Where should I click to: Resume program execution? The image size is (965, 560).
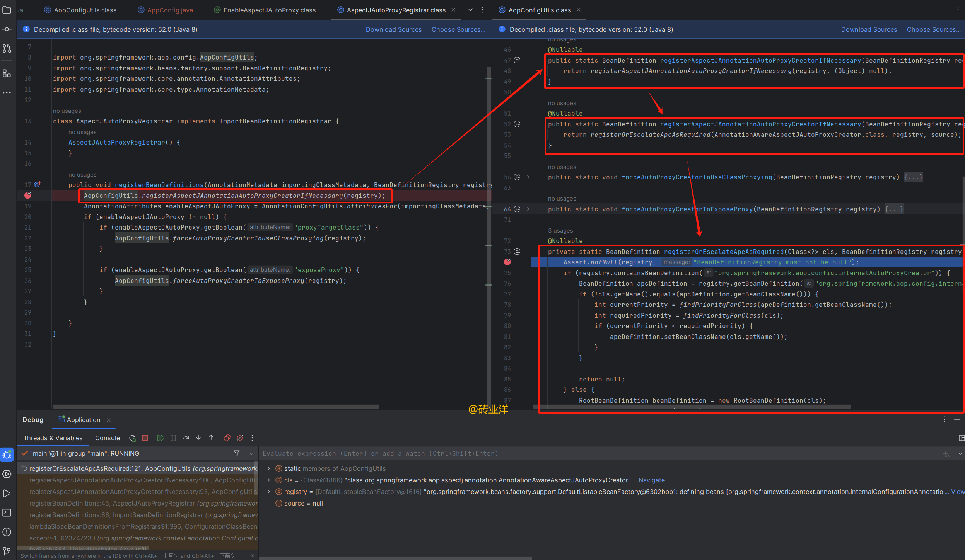[x=161, y=438]
